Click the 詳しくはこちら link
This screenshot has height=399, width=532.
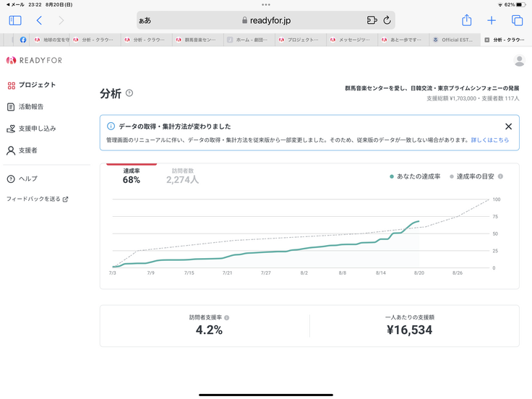pyautogui.click(x=489, y=140)
